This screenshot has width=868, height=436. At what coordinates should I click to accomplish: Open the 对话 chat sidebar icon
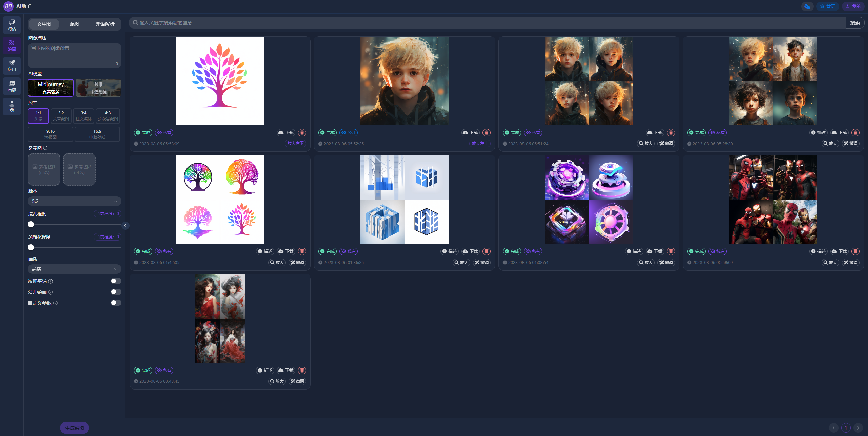(12, 25)
